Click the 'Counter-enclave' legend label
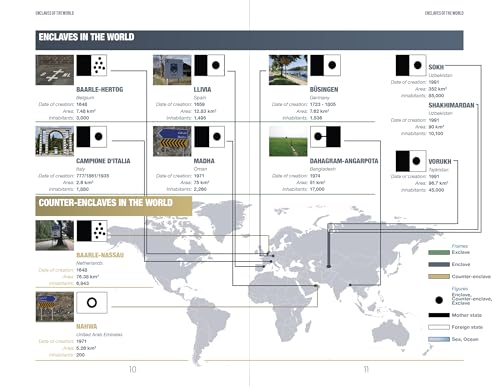Image resolution: width=500 pixels, height=386 pixels. pyautogui.click(x=471, y=276)
